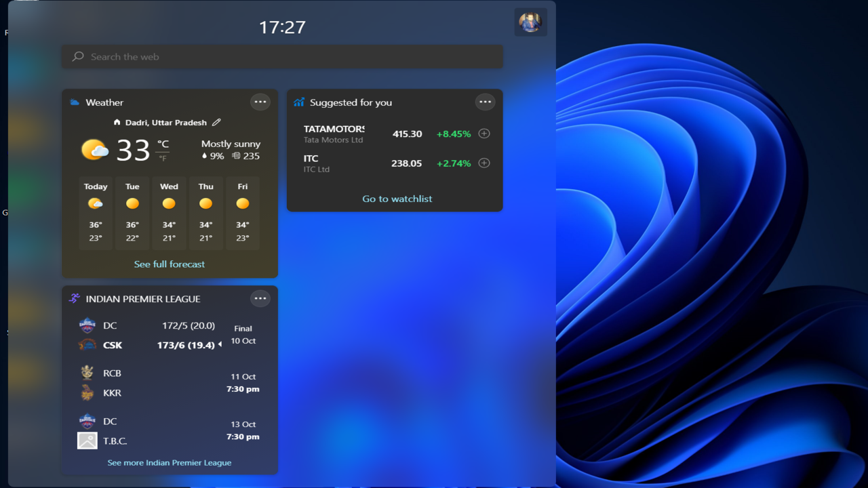Screen dimensions: 868x488
Task: Click the Indian Premier League sports icon
Action: [75, 298]
